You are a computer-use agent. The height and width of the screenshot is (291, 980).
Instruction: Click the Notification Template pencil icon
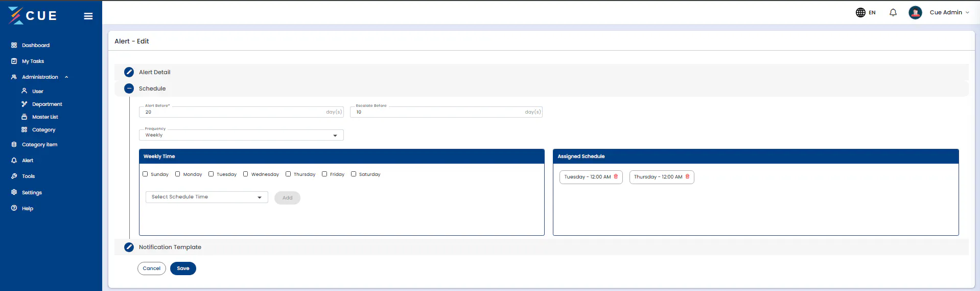pyautogui.click(x=129, y=247)
